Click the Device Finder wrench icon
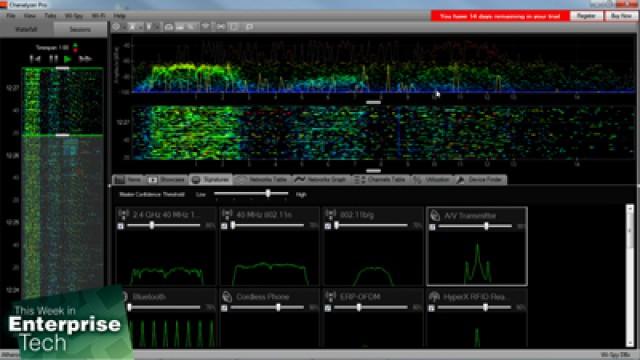 tap(460, 180)
